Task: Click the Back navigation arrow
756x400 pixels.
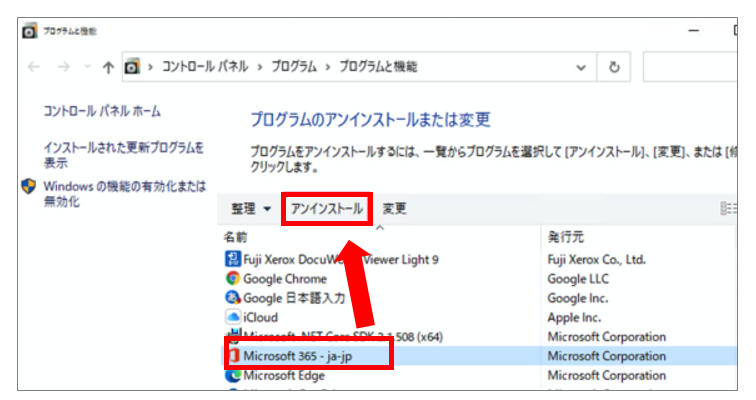Action: click(x=34, y=67)
